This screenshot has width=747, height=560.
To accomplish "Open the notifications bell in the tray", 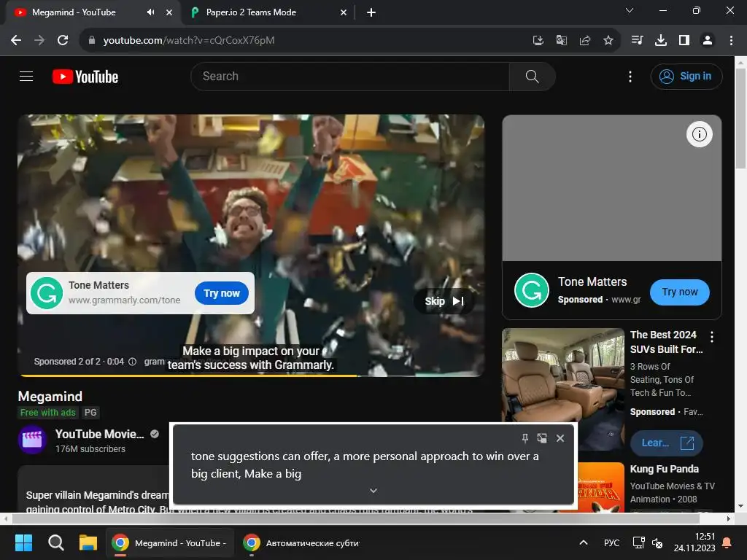I will click(727, 542).
